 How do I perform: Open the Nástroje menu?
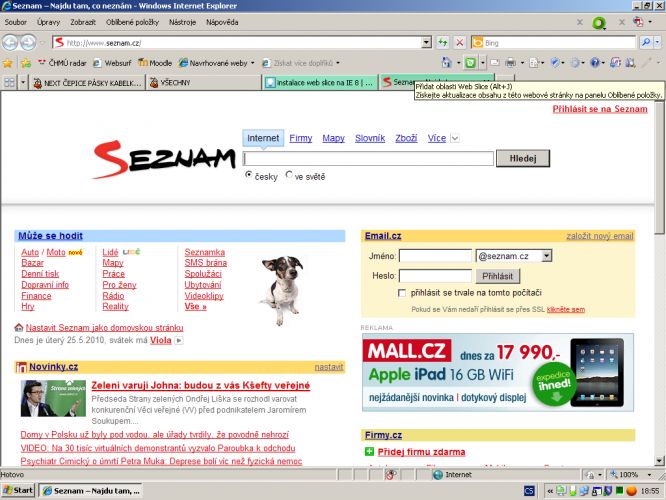coord(182,22)
